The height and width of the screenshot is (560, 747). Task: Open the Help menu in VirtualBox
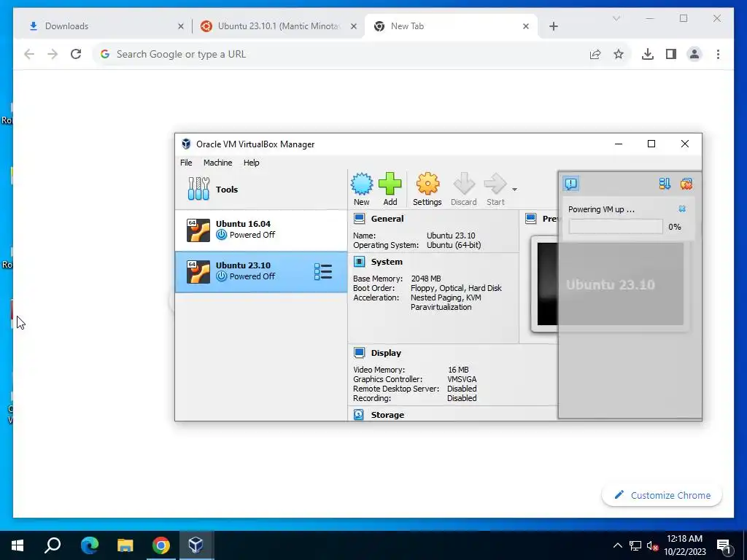[x=252, y=163]
